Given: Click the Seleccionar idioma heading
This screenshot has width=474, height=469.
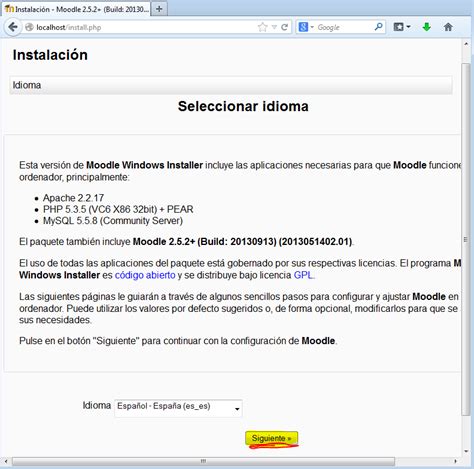Looking at the screenshot, I should point(243,106).
